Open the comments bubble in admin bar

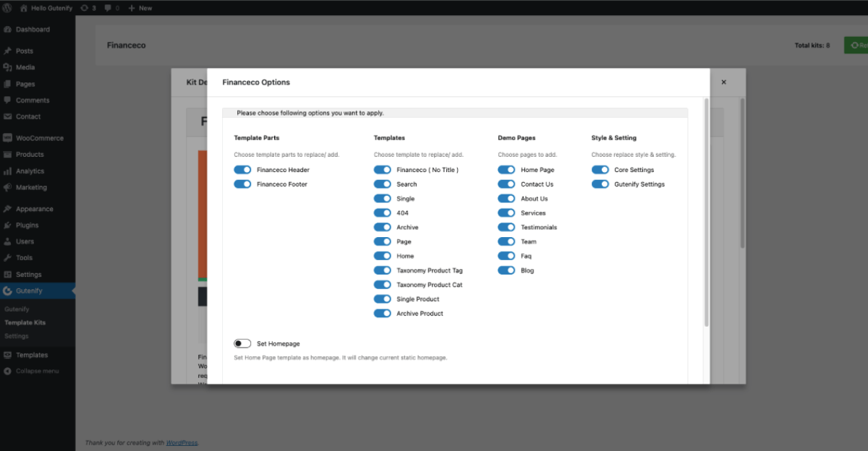(x=108, y=8)
